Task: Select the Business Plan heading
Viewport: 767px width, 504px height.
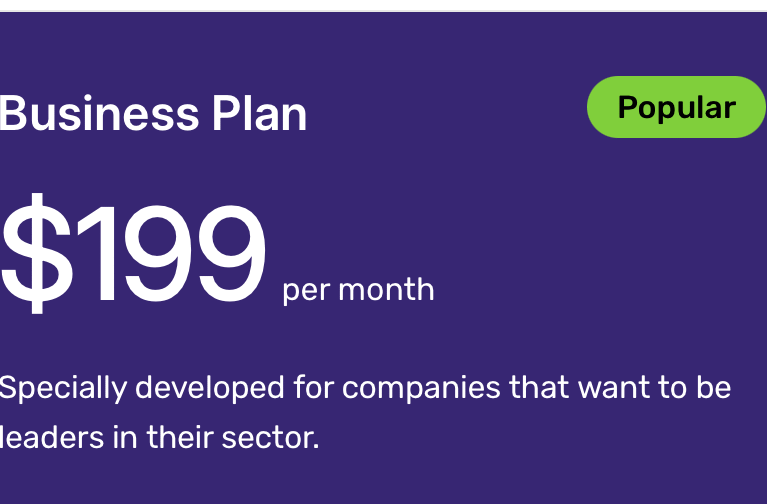Action: (153, 115)
